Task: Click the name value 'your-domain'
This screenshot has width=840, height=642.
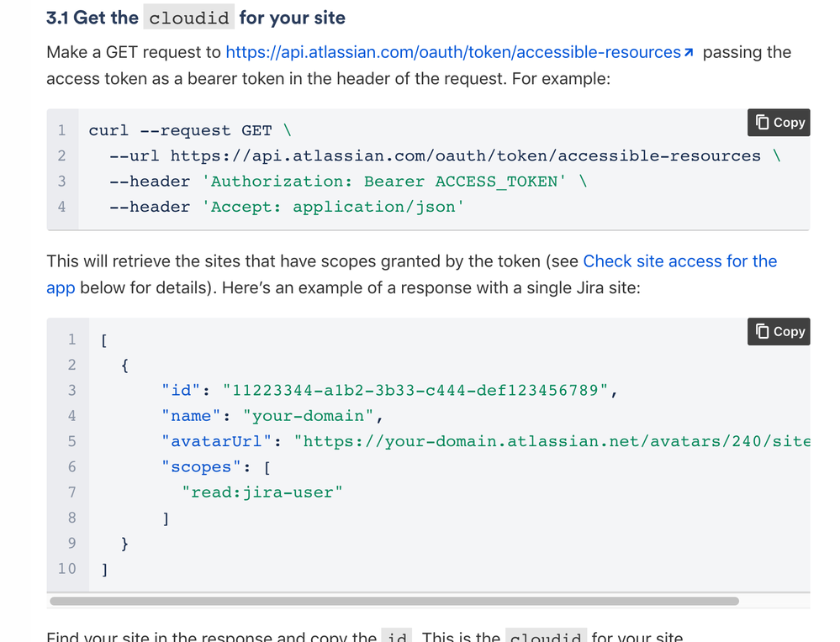Action: (x=308, y=416)
